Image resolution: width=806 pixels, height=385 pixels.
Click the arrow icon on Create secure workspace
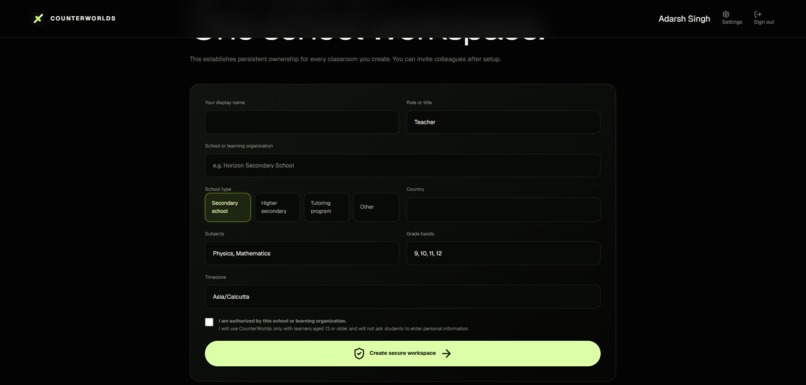tap(446, 354)
